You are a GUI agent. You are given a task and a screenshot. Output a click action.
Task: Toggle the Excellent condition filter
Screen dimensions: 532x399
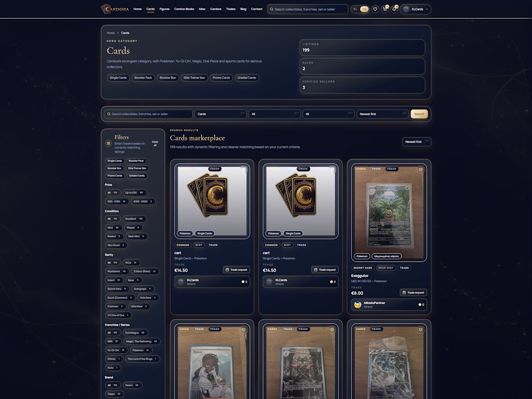134,219
